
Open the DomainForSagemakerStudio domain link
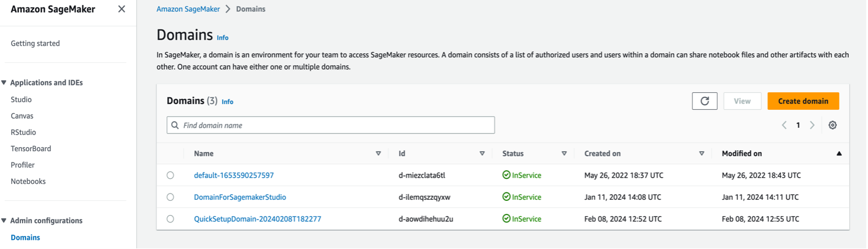tap(240, 197)
